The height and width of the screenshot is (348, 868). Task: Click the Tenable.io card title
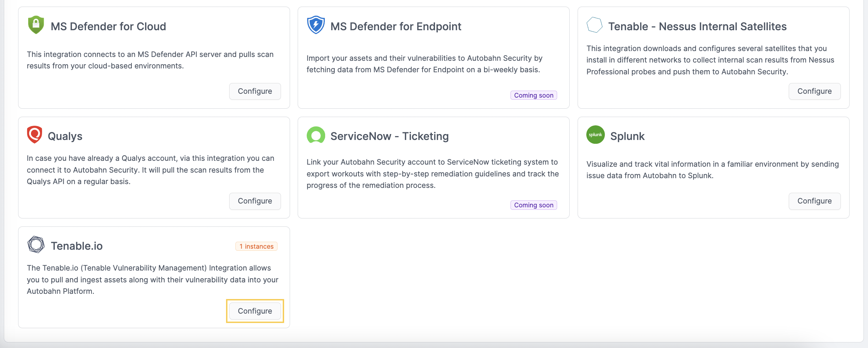[77, 246]
